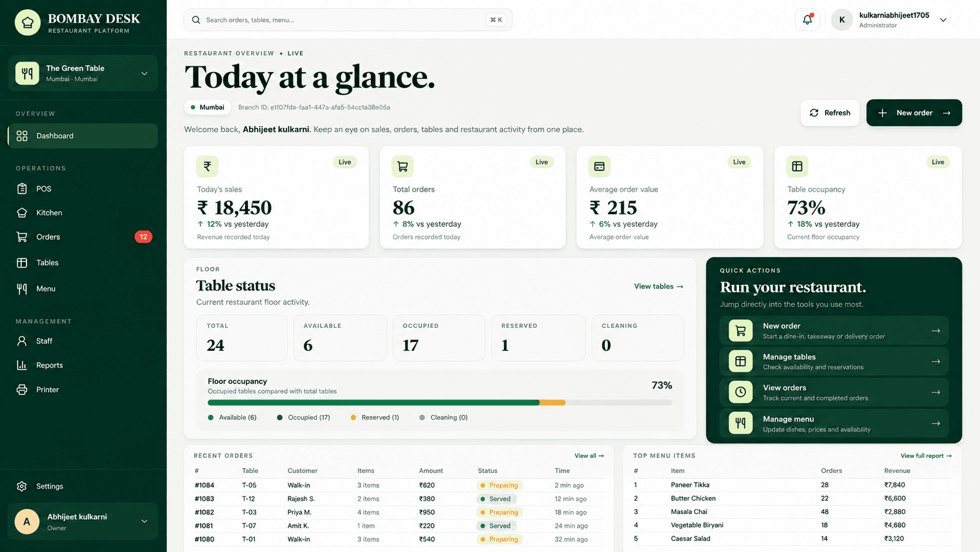980x552 pixels.
Task: Click the rupee icon on Today's sales card
Action: pos(207,167)
